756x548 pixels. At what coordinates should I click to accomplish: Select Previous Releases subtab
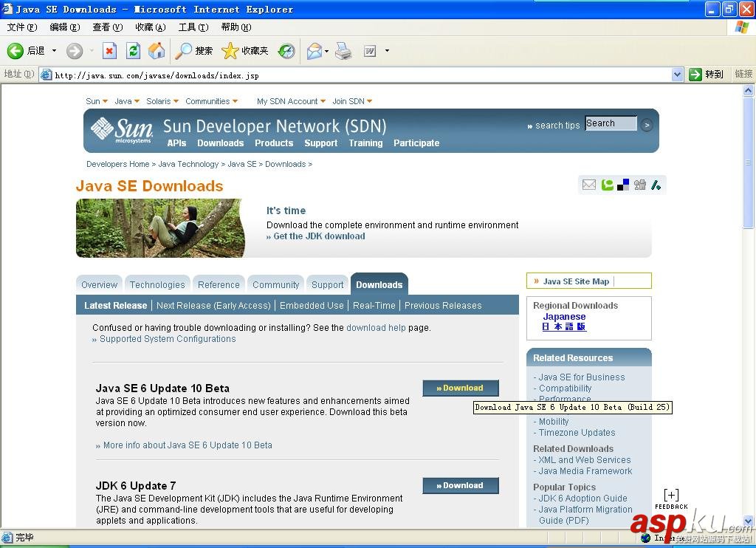[x=443, y=305]
